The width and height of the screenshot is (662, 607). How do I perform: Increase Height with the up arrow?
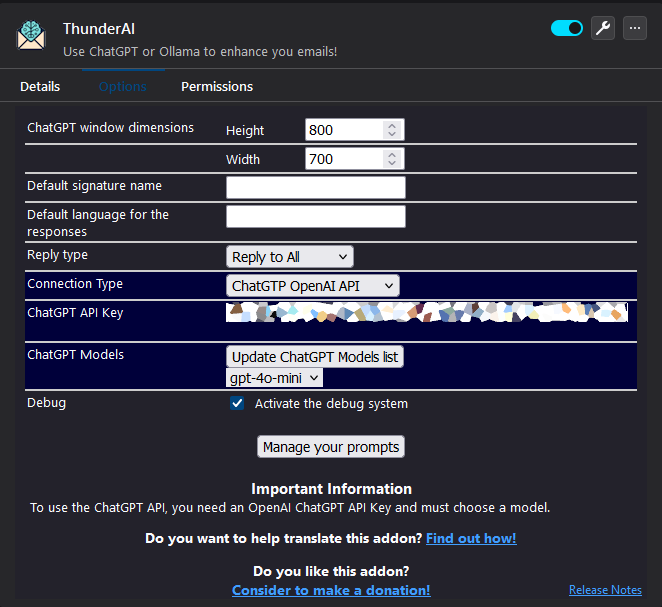[392, 125]
